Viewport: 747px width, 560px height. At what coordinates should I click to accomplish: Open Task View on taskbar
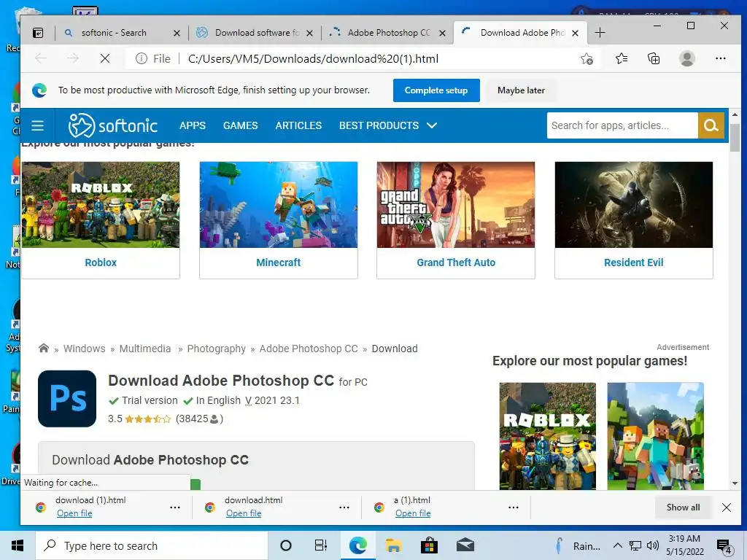click(321, 545)
